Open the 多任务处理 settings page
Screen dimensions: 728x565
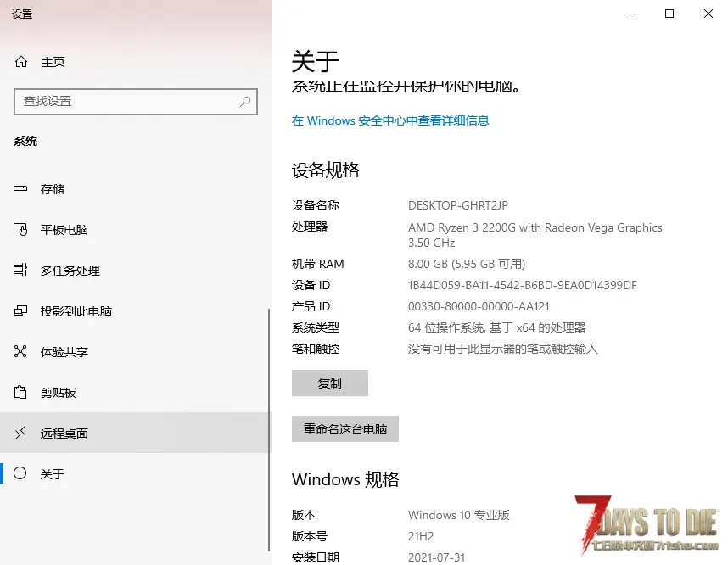70,271
